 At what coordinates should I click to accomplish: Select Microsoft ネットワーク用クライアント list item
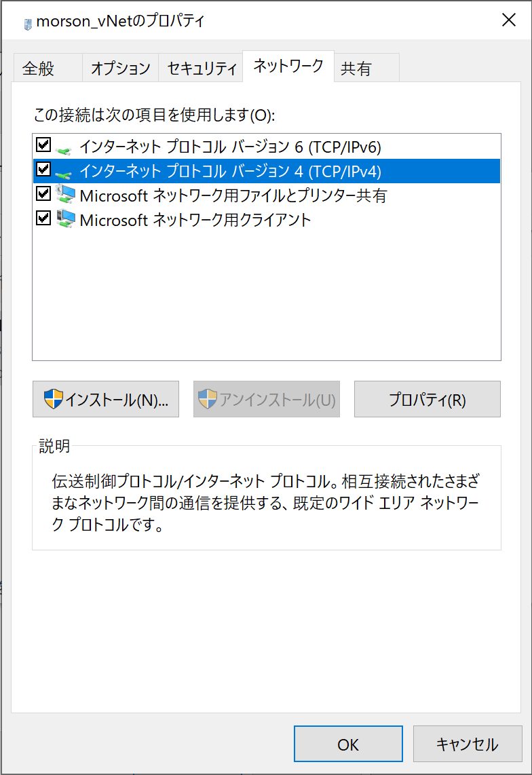tap(195, 219)
